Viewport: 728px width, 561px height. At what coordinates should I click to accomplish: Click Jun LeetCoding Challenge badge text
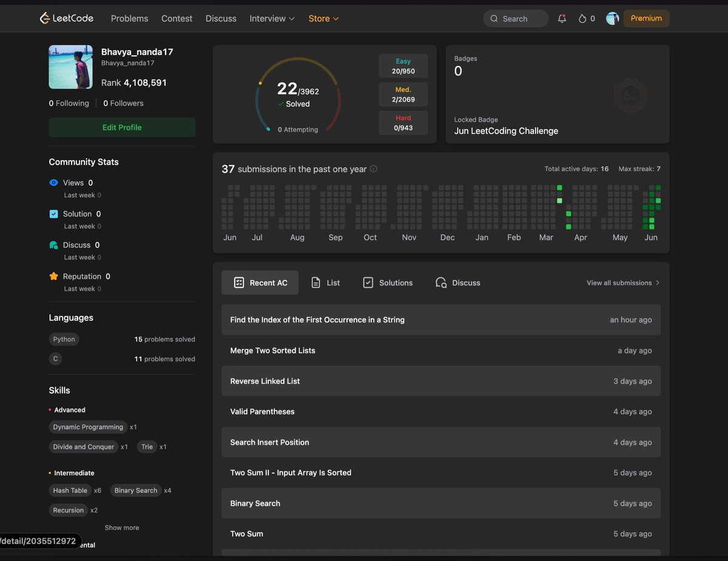pos(506,131)
